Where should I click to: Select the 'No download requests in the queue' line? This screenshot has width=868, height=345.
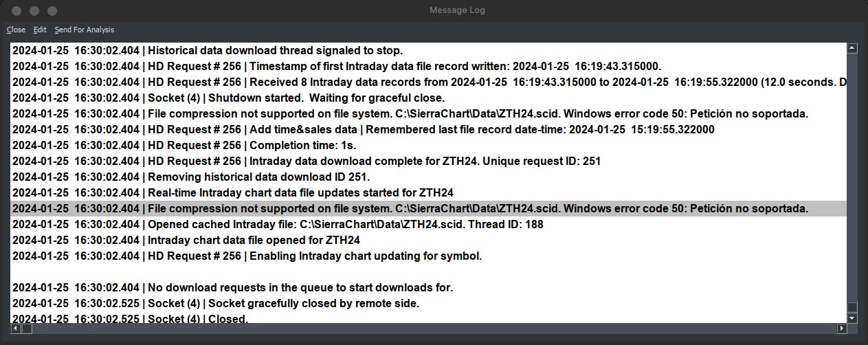point(233,287)
